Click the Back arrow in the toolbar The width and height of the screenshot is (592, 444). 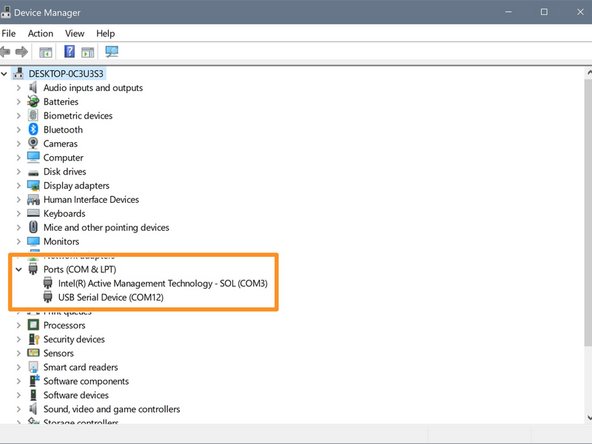tap(5, 52)
